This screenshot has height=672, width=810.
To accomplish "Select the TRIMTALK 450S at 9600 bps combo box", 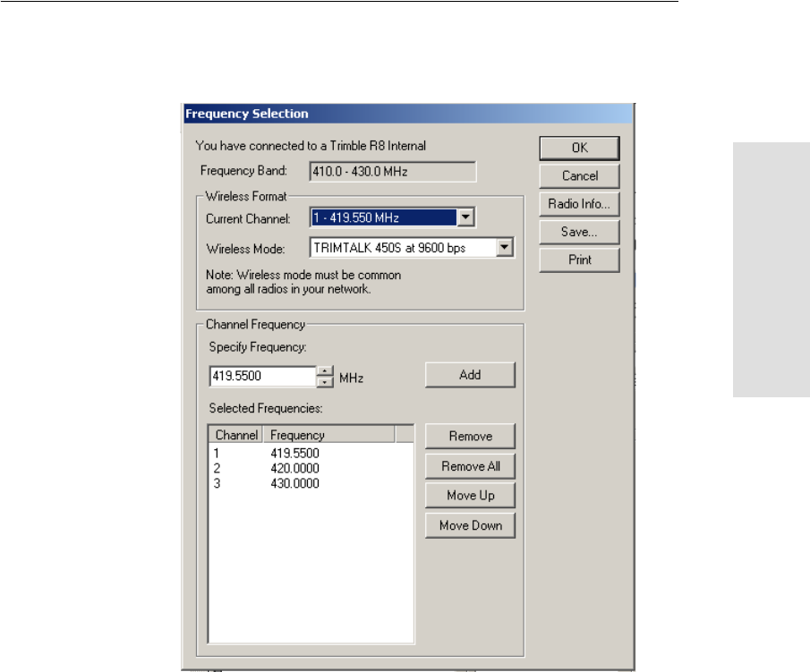I will point(412,248).
